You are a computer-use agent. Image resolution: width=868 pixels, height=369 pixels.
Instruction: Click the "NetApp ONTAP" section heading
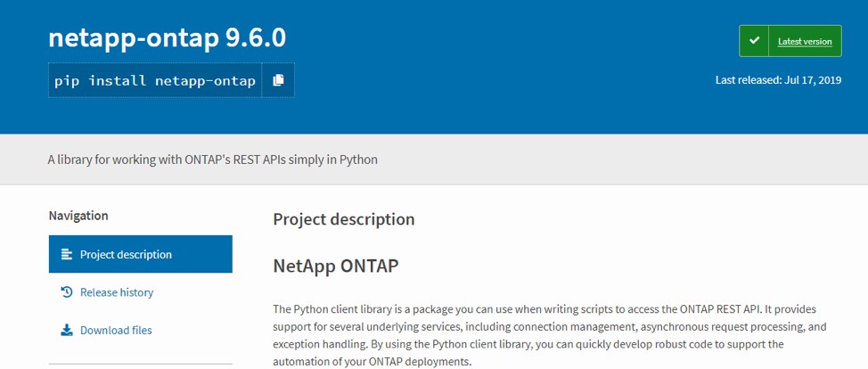pos(335,266)
